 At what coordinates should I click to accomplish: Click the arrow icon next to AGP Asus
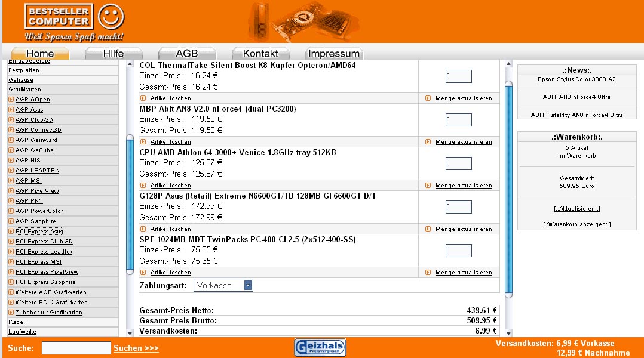[x=11, y=110]
